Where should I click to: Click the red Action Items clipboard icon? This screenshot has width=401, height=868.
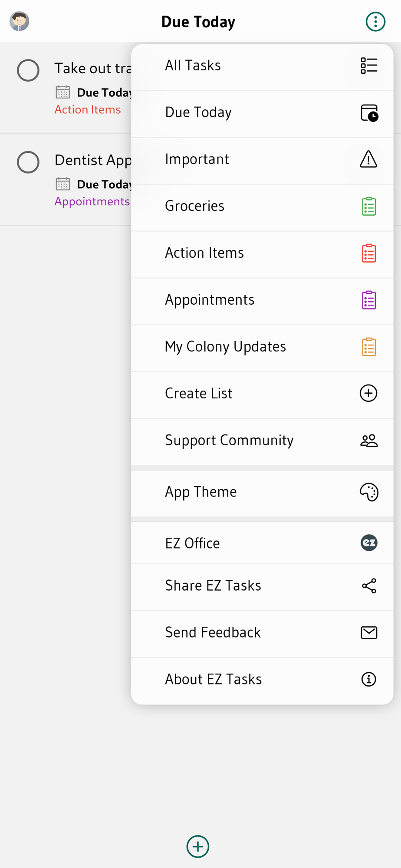369,253
